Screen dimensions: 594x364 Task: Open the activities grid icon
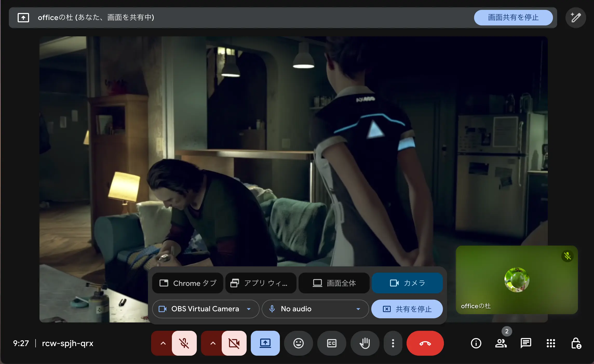point(551,343)
